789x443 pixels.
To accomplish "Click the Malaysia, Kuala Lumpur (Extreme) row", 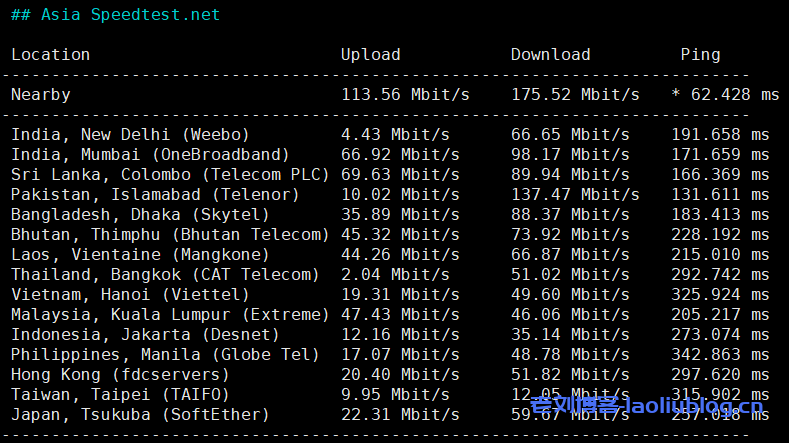I will [165, 315].
